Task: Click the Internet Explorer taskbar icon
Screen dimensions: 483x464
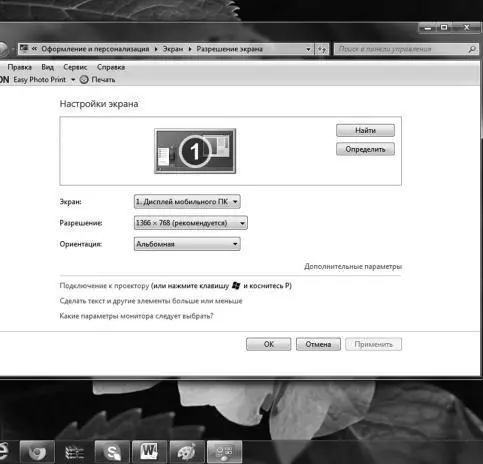Action: pos(4,452)
